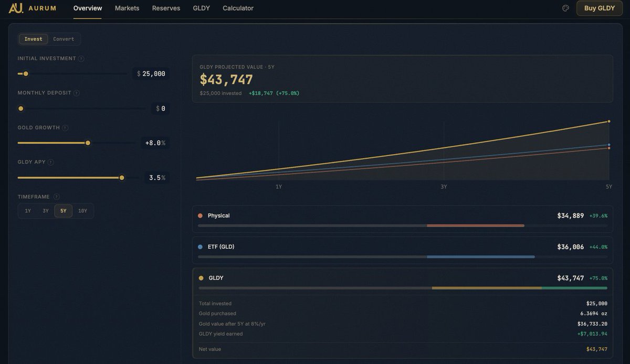This screenshot has width=630, height=364.
Task: Expand the ETF (GLD) comparison row
Action: 402,250
